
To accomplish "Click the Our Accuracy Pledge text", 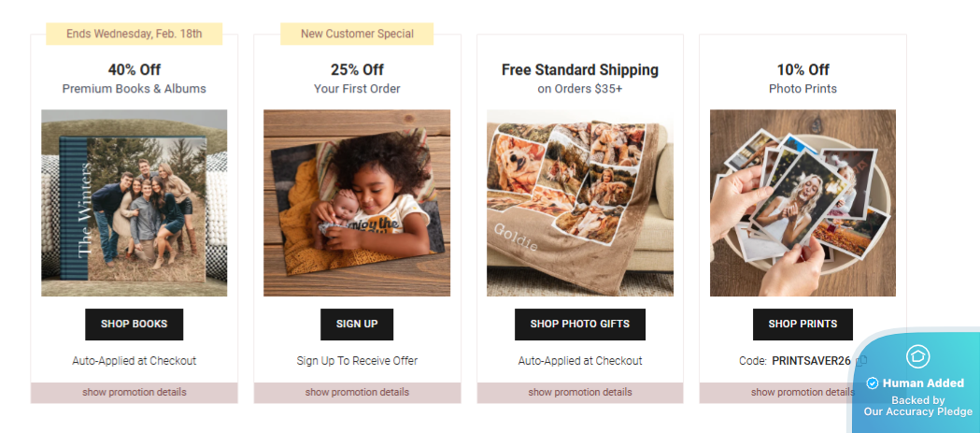I will coord(918,411).
